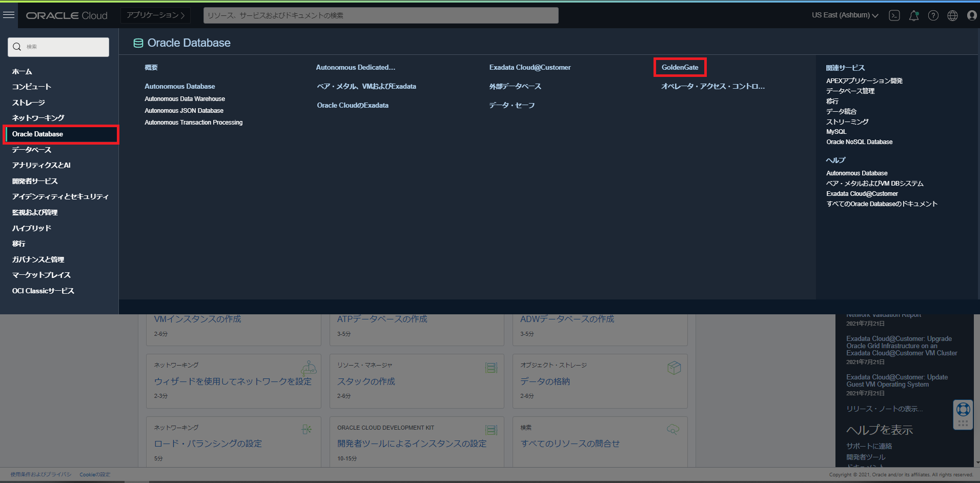
Task: Click サポートに連絡 in the help panel
Action: pyautogui.click(x=869, y=446)
